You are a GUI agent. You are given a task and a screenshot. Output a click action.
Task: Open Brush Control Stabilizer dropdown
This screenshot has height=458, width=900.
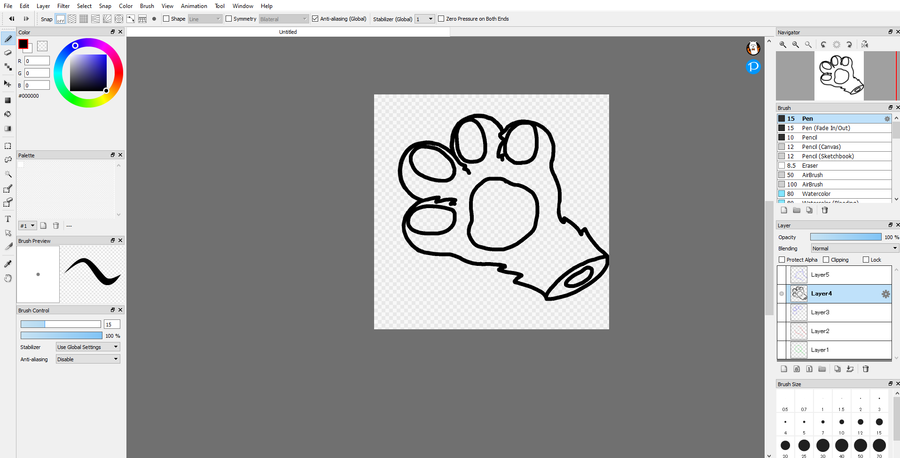click(x=88, y=347)
